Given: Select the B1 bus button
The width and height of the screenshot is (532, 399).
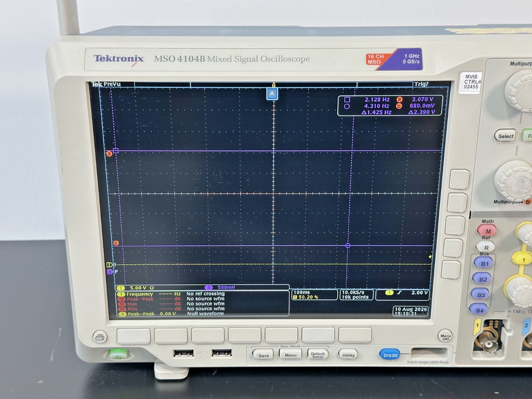Looking at the screenshot, I should [484, 263].
